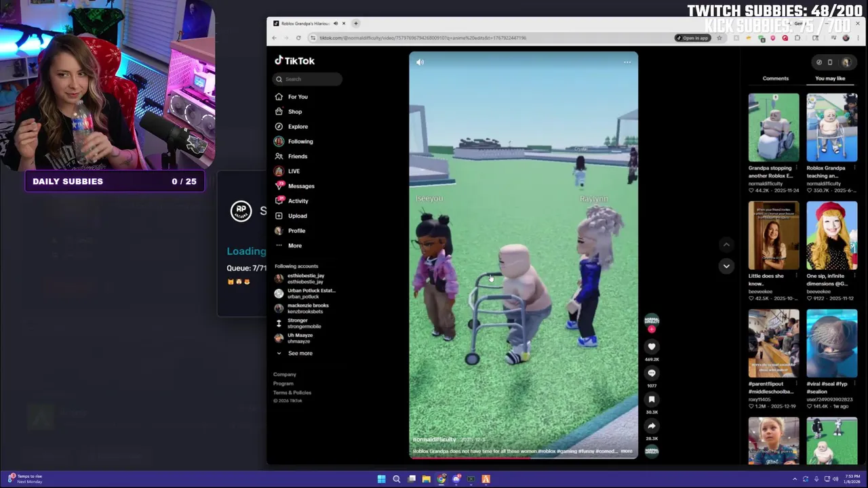Open the Chrome three-dot menu
Image resolution: width=868 pixels, height=488 pixels.
[x=857, y=38]
